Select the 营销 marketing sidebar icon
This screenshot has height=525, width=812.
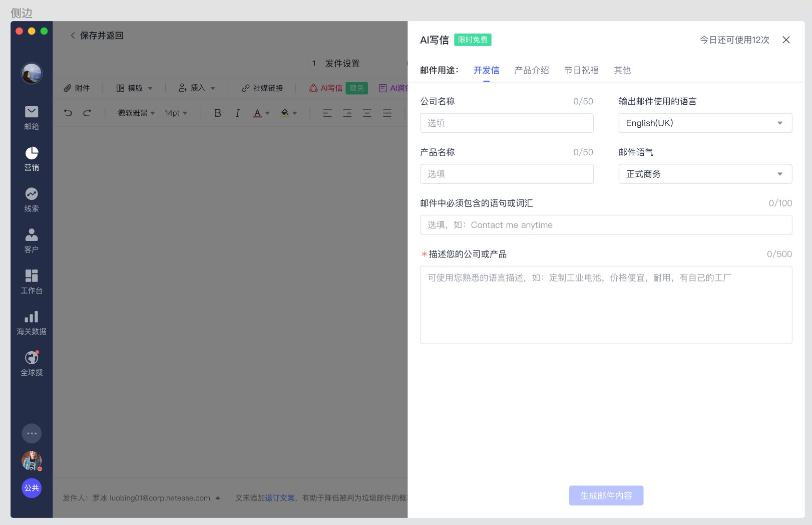pyautogui.click(x=32, y=158)
